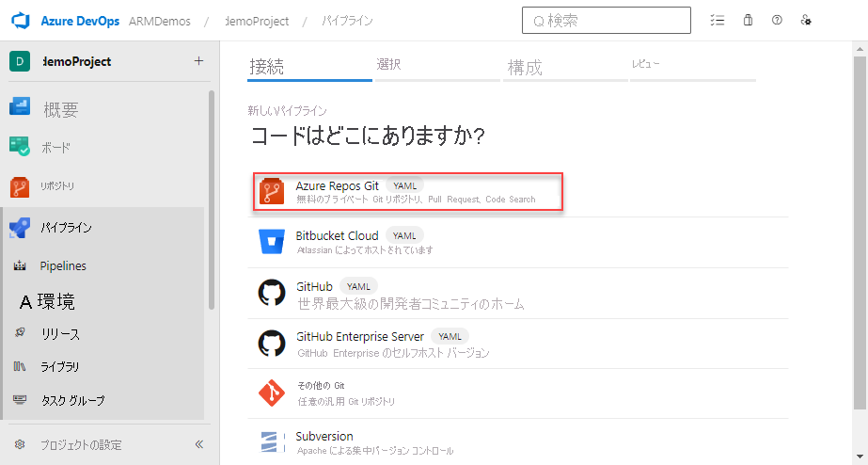This screenshot has width=868, height=465.
Task: Click the Bitbucket bucket icon
Action: [x=272, y=242]
